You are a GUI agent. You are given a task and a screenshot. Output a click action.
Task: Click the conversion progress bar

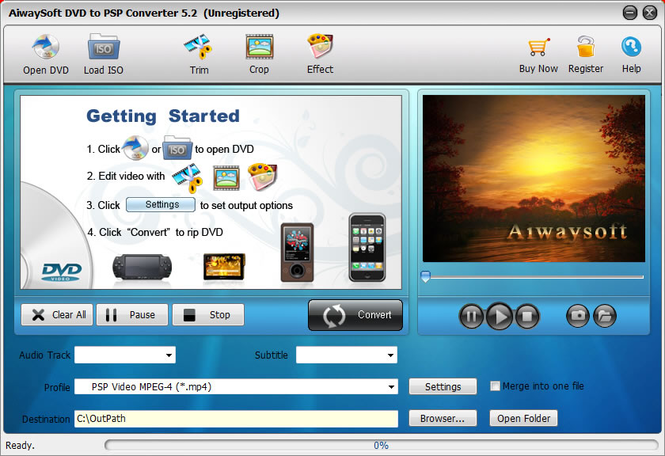381,445
